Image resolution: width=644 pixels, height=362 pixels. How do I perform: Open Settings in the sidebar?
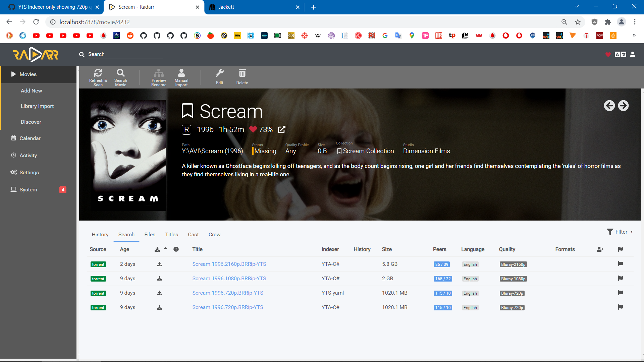29,172
